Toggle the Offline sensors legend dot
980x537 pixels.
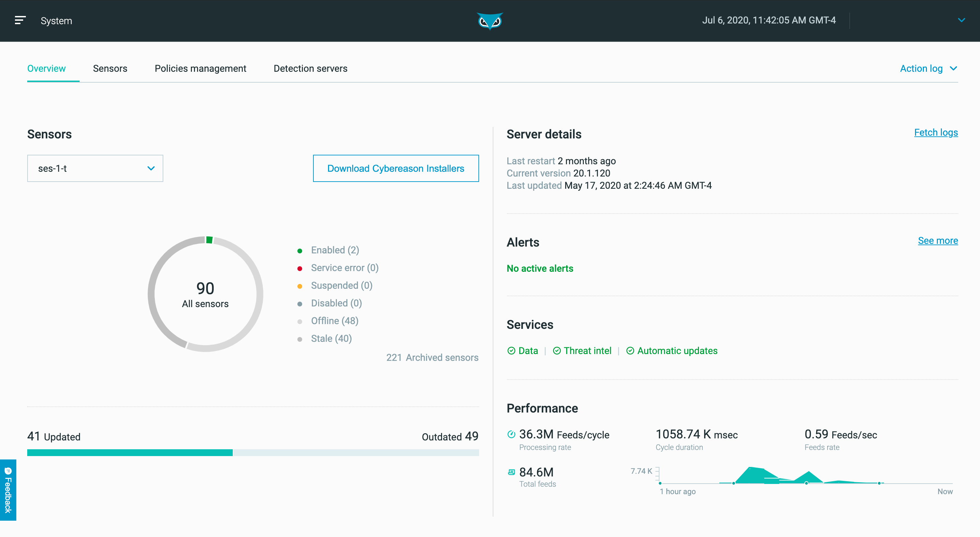pyautogui.click(x=301, y=321)
